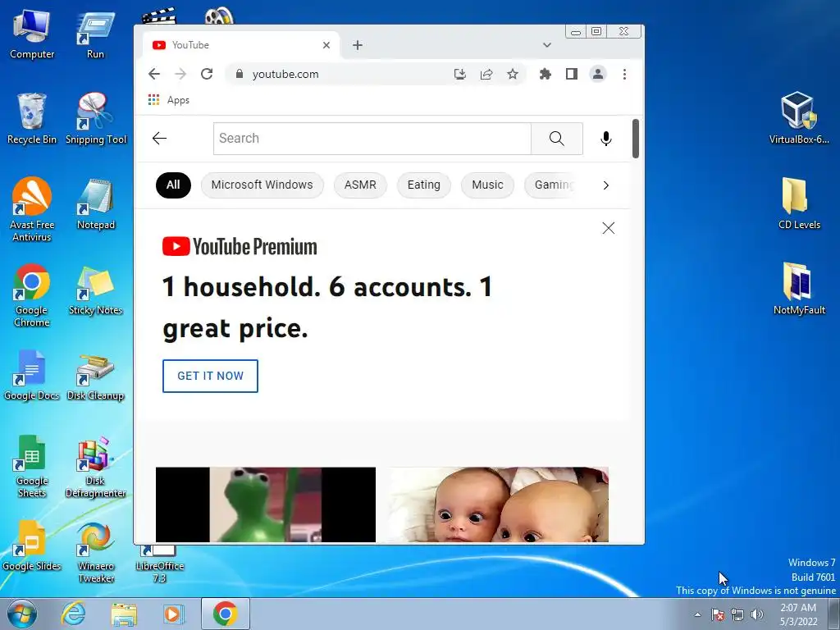This screenshot has height=630, width=840.
Task: Open Windows Explorer from the taskbar
Action: click(124, 614)
